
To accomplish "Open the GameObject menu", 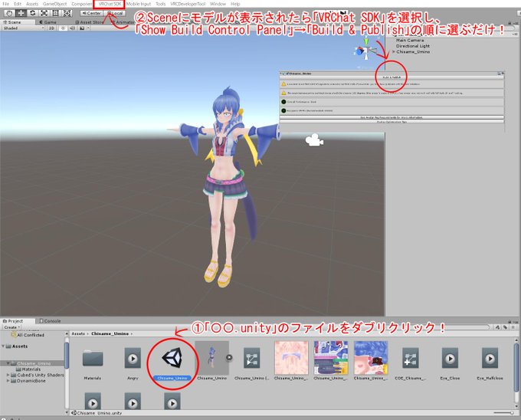I will click(x=55, y=4).
